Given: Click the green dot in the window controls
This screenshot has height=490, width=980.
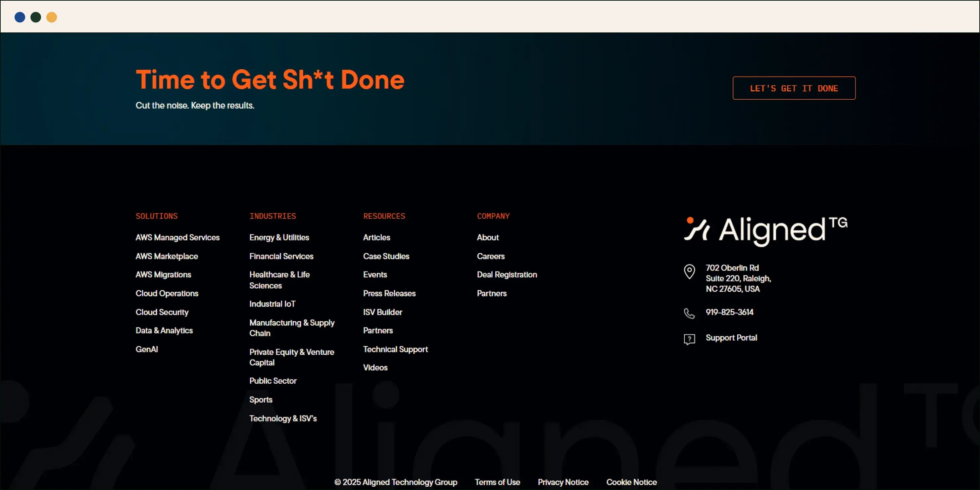Looking at the screenshot, I should 35,17.
